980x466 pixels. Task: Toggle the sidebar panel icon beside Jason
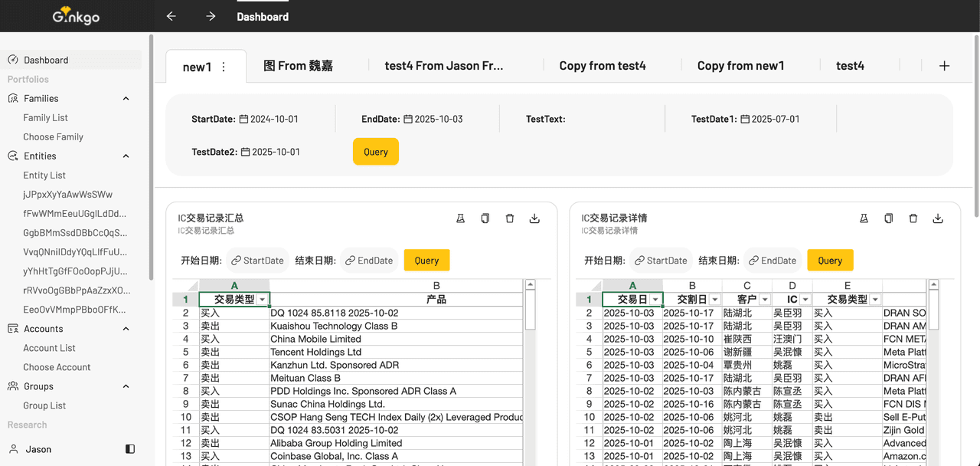click(130, 449)
